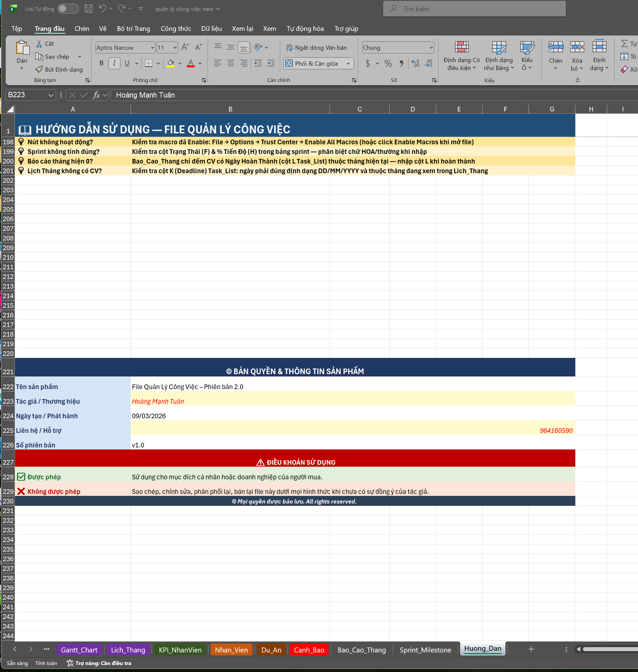Screen dimensions: 638x672
Task: Click the Dán (Paste) clipboard icon
Action: [23, 47]
